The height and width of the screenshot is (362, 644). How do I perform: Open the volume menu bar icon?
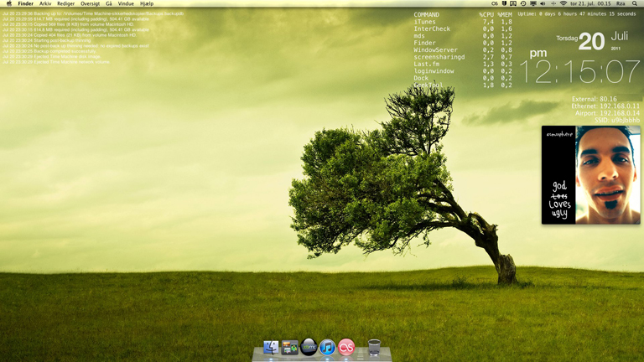(x=543, y=3)
